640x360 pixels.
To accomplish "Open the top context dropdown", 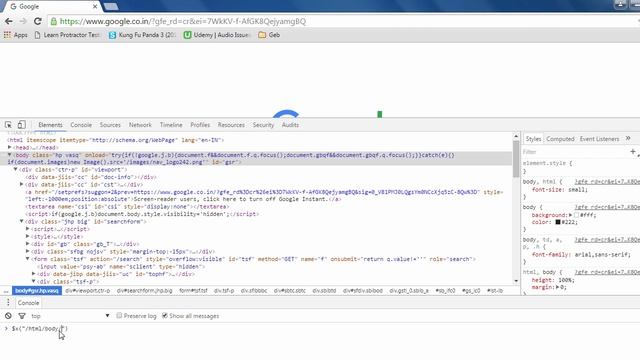I will [70, 316].
